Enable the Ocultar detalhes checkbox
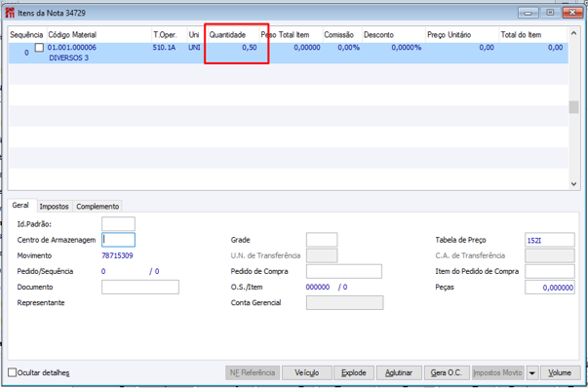This screenshot has width=588, height=388. pyautogui.click(x=13, y=372)
